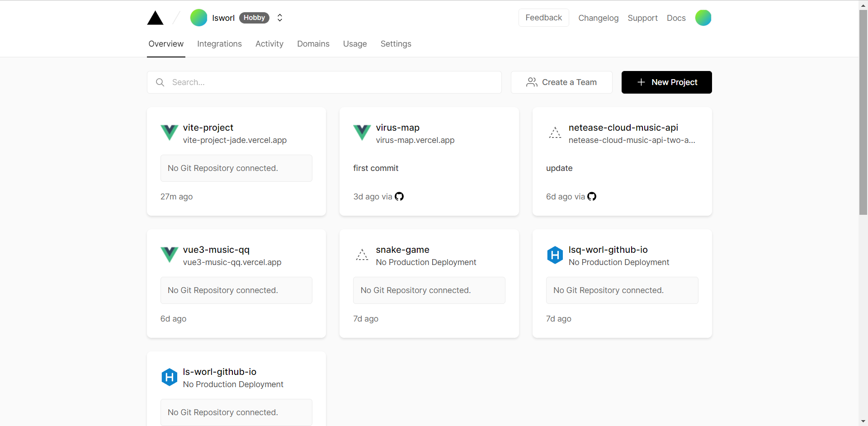Click '3d ago via' on virus-map card
Viewport: 868px width, 426px height.
point(373,197)
